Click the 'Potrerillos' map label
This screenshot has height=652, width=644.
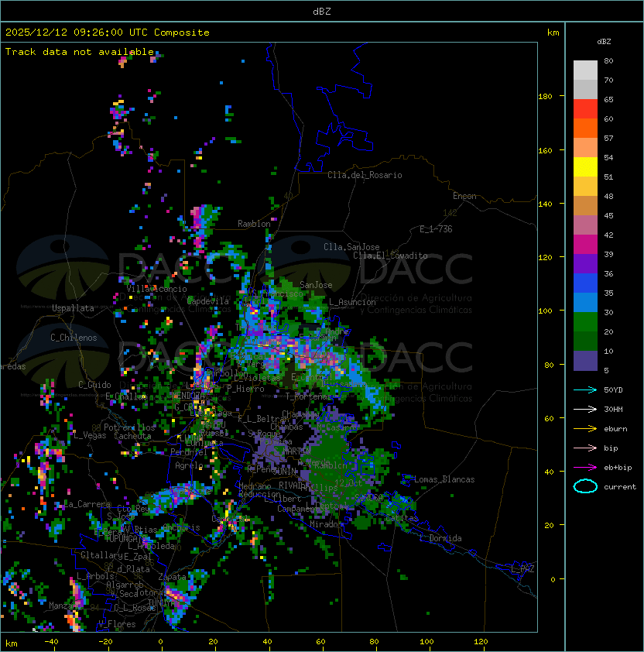(x=129, y=427)
